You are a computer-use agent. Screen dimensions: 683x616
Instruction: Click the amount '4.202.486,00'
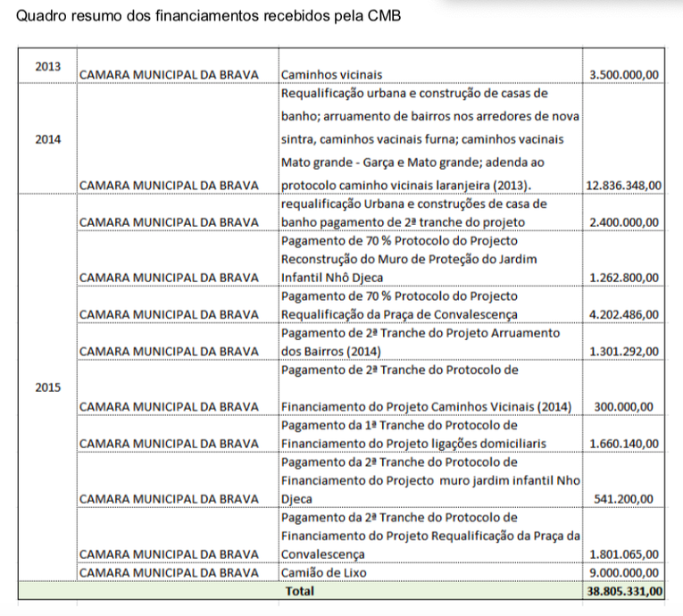pos(624,314)
